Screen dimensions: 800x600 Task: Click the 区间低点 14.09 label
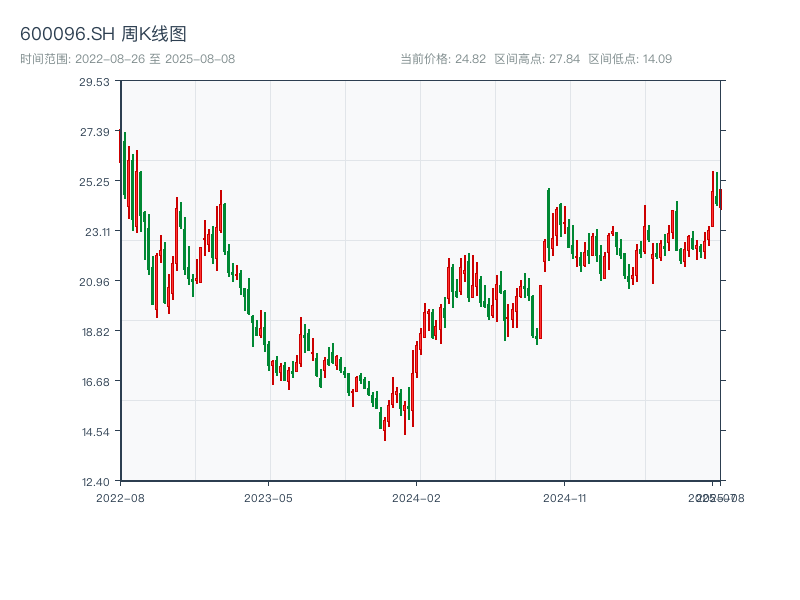coord(630,59)
